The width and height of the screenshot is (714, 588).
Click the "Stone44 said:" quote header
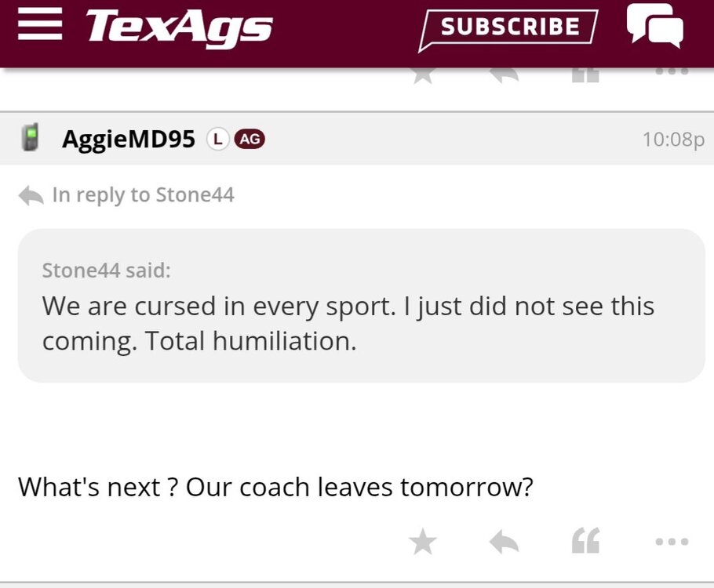click(x=106, y=270)
